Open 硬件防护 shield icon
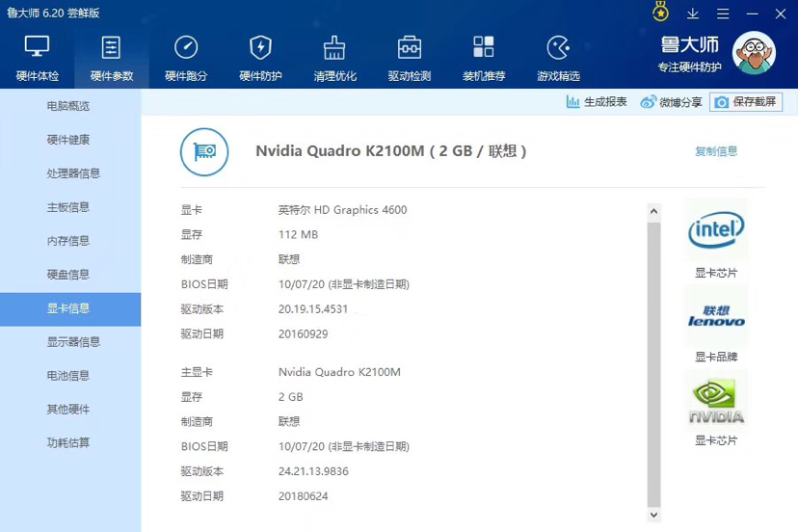 260,47
